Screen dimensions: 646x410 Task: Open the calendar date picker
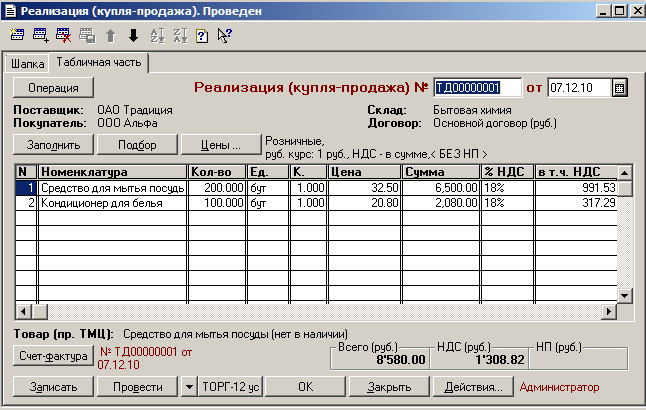click(x=619, y=88)
